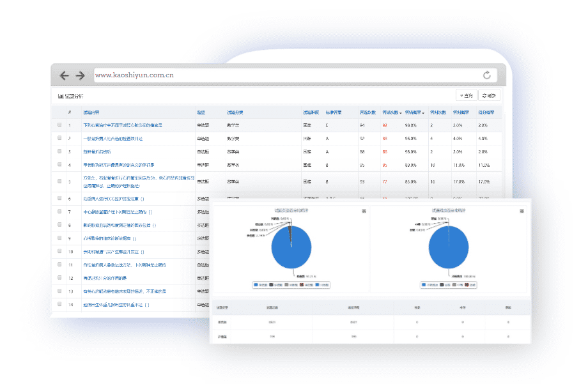
Task: Sort by the second column header with a sort arrow
Action: 414,112
